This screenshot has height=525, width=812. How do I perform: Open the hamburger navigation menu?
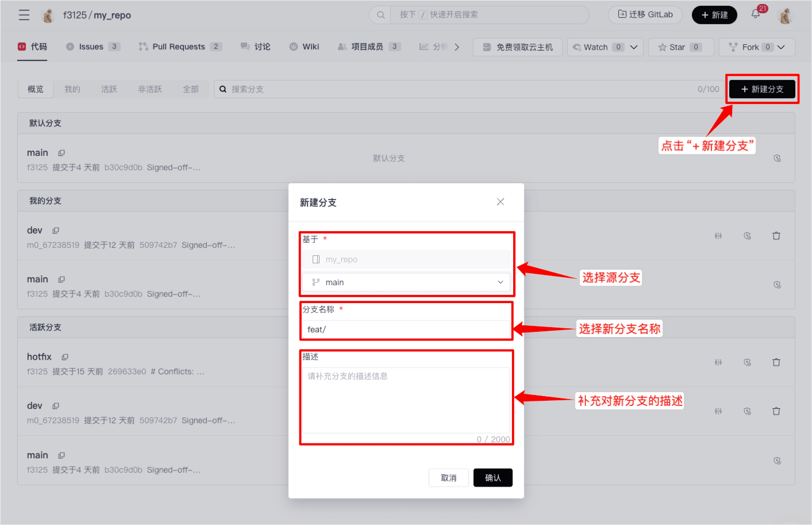[24, 15]
